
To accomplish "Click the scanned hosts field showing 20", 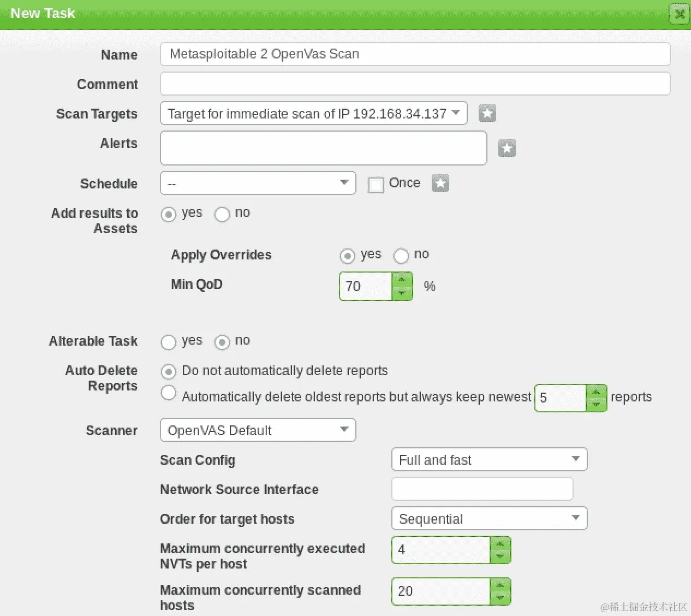I will 441,591.
